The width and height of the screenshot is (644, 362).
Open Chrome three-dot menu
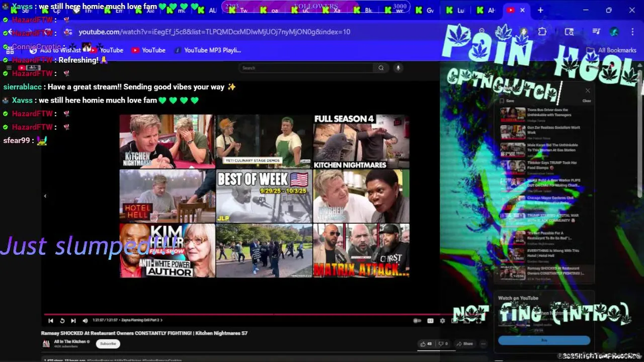[632, 32]
